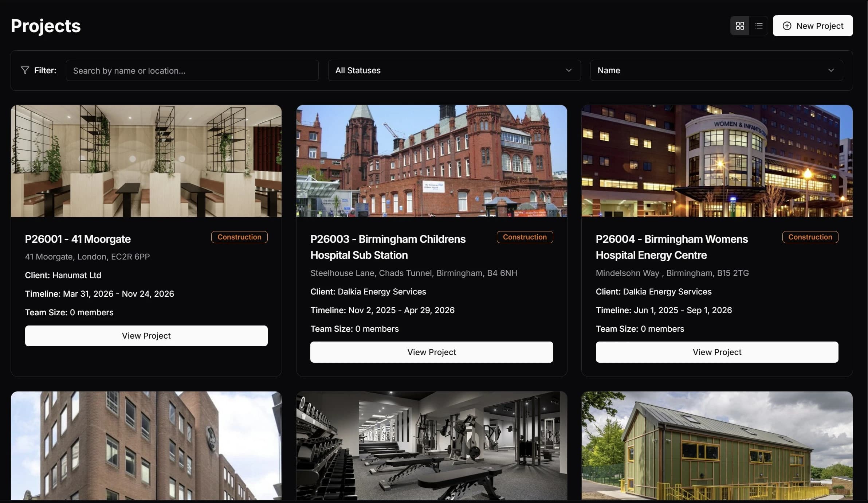868x503 pixels.
Task: Open the P26003 project title link
Action: (388, 247)
